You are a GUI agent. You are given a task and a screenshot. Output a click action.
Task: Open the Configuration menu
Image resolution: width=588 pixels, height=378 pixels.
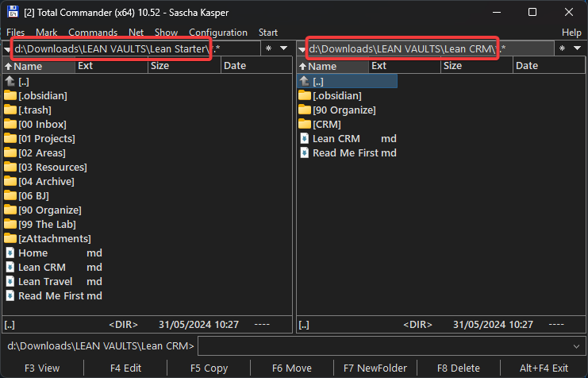click(x=218, y=33)
